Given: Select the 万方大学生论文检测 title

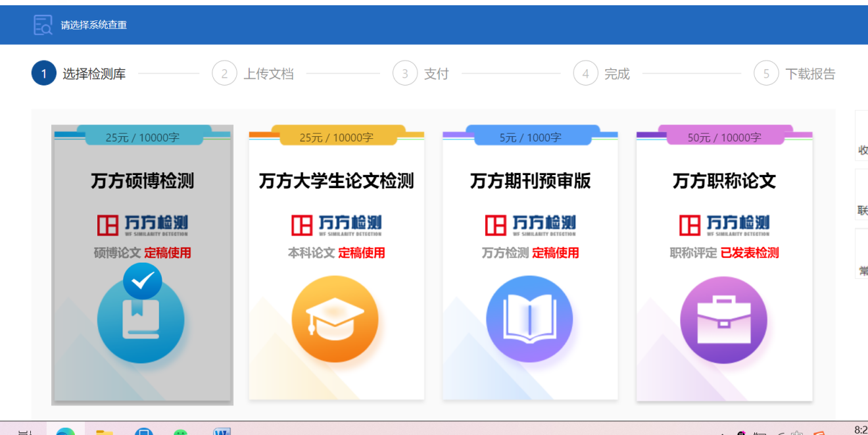Looking at the screenshot, I should tap(336, 181).
